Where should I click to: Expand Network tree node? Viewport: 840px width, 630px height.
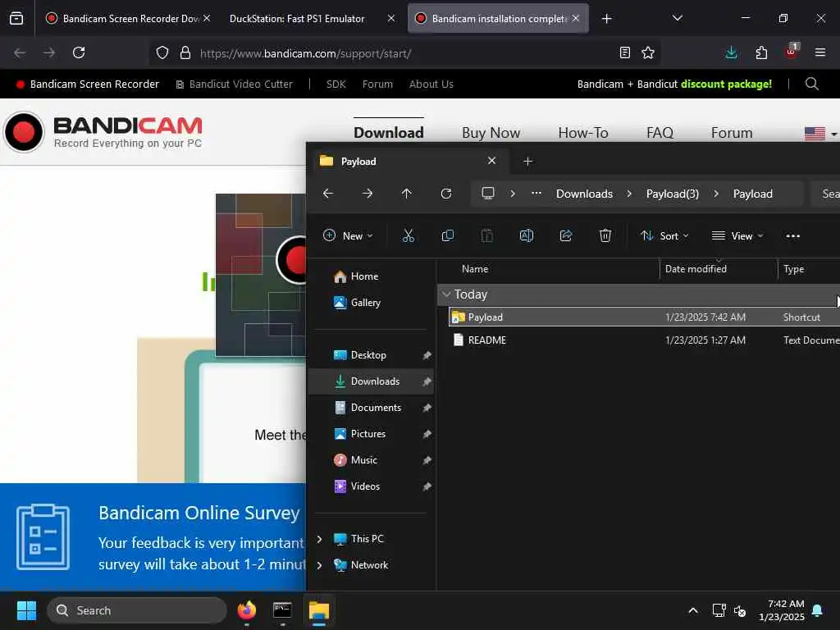click(x=319, y=565)
